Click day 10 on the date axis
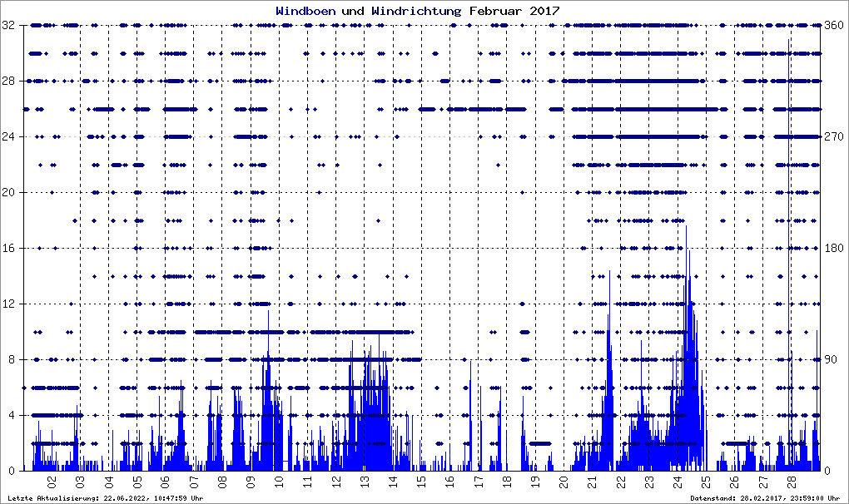Viewport: 849px width, 504px height. coord(279,482)
